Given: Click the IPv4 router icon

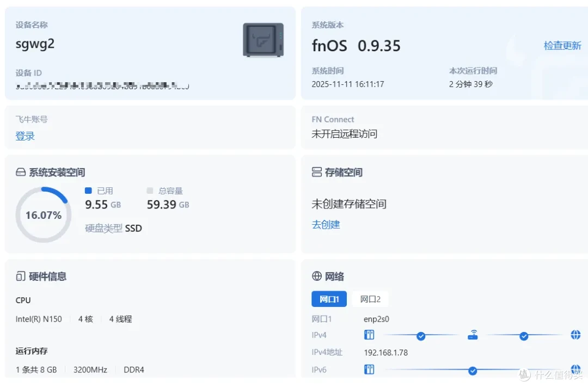Looking at the screenshot, I should [473, 335].
